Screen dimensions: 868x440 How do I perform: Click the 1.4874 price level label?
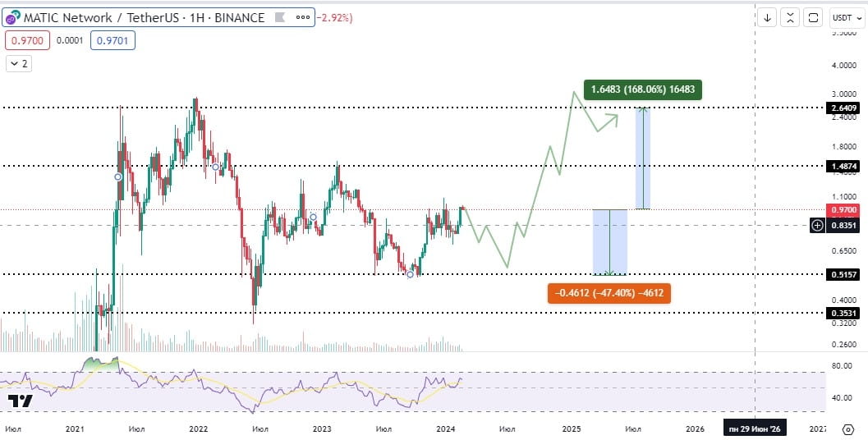click(x=843, y=166)
